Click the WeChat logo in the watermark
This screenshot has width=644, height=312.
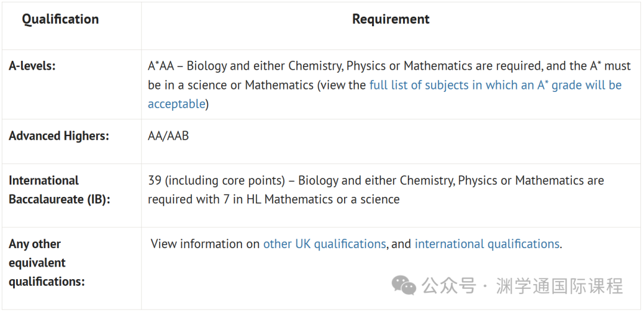[404, 285]
